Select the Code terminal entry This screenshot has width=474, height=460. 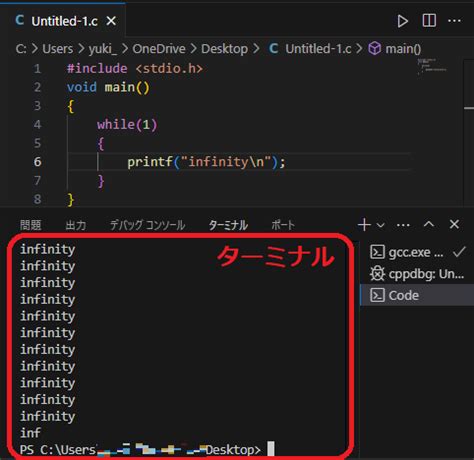pyautogui.click(x=417, y=295)
